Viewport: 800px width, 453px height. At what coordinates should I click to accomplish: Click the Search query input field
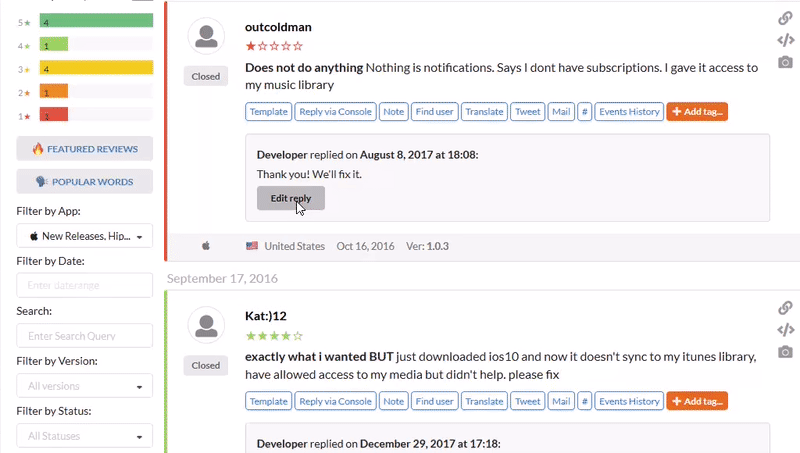tap(85, 337)
